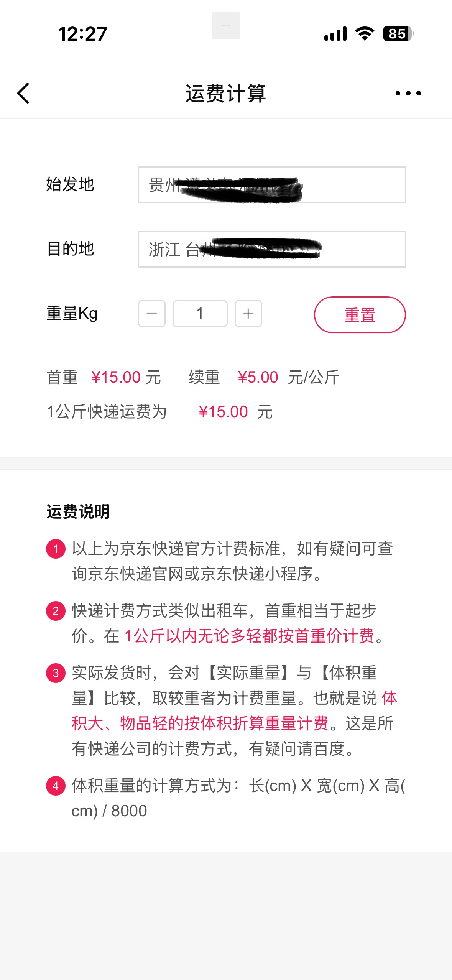Tap the 运费说明 section heading
Screen dimensions: 452x980
pyautogui.click(x=78, y=511)
